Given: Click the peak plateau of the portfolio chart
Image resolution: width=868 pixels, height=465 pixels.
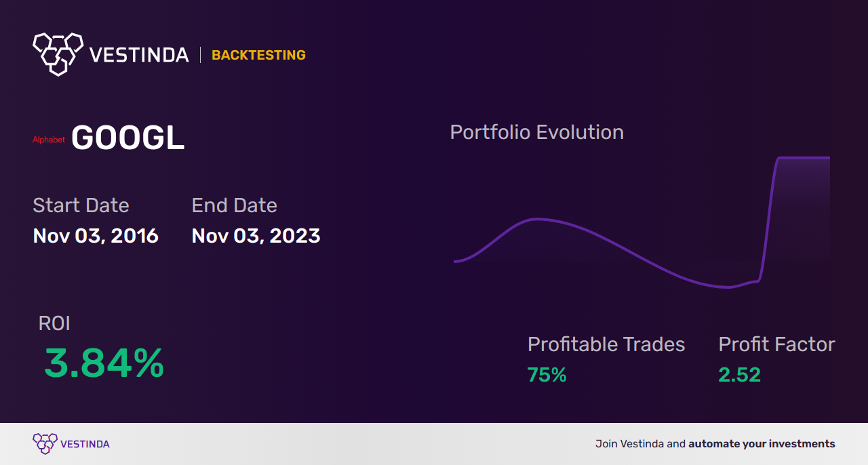Looking at the screenshot, I should [804, 158].
